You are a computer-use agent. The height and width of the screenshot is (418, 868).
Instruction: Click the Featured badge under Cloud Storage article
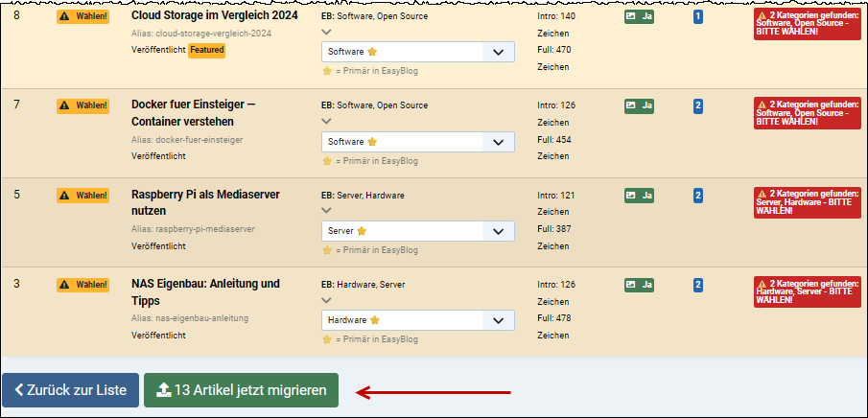[206, 50]
